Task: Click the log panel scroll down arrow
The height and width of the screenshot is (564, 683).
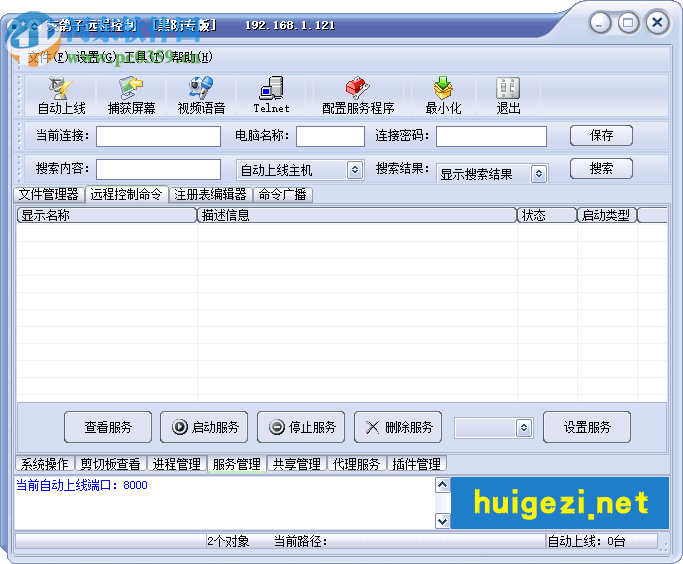Action: click(x=443, y=521)
